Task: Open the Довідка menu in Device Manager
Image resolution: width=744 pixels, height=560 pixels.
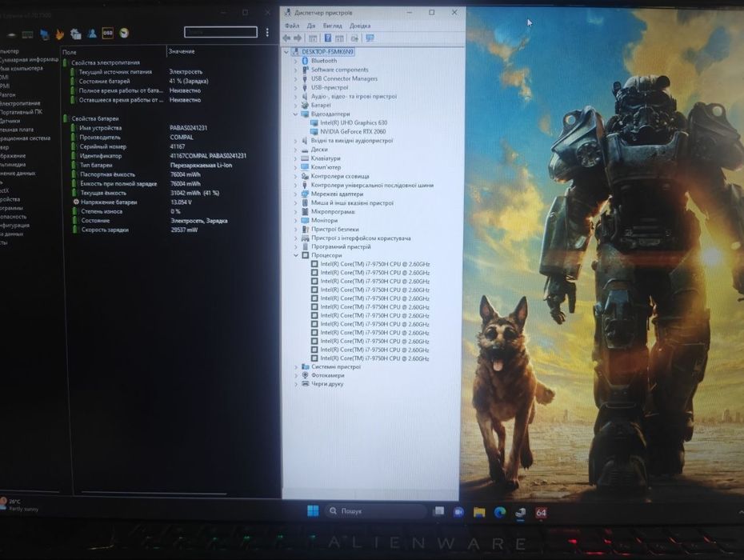Action: (360, 26)
